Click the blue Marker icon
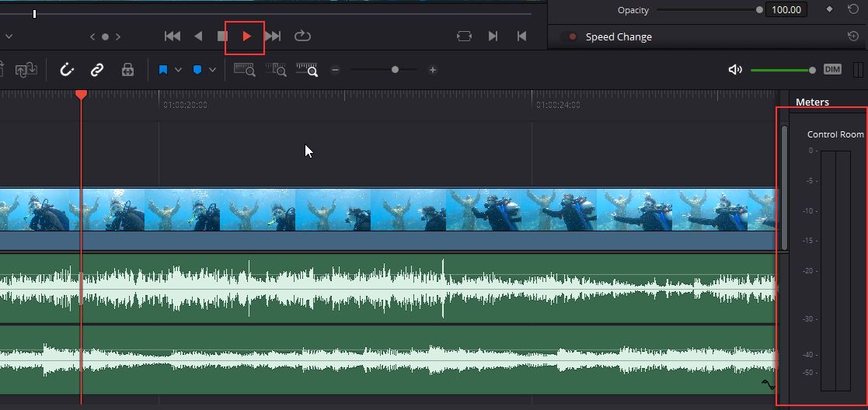 tap(197, 70)
